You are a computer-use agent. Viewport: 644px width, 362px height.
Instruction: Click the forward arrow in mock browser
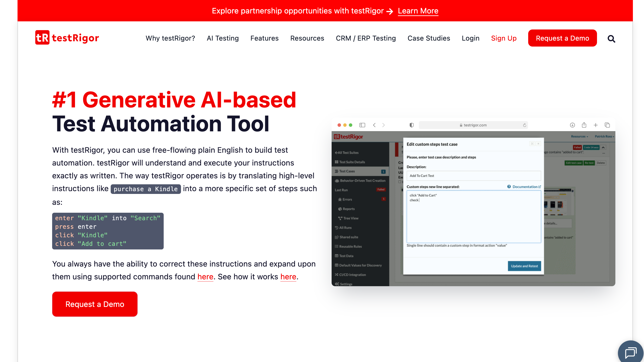point(384,125)
